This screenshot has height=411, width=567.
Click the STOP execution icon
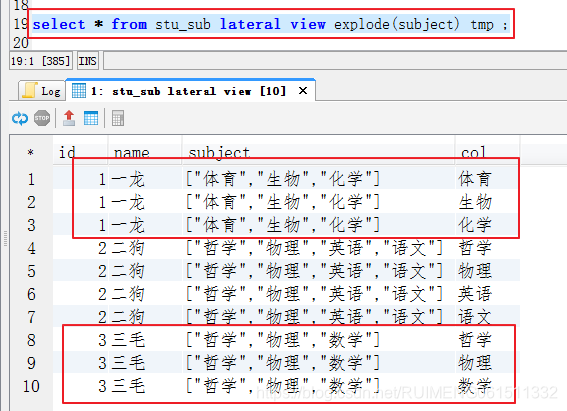(42, 118)
